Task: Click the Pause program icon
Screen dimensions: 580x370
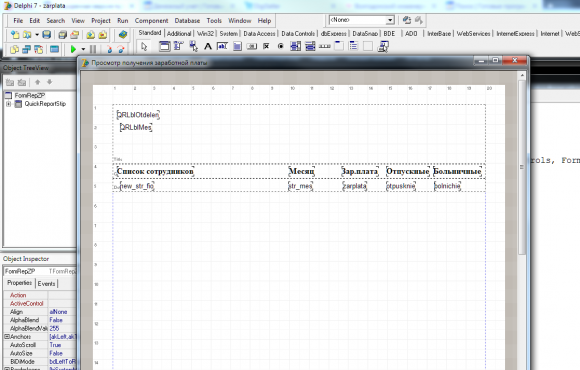Action: click(93, 49)
